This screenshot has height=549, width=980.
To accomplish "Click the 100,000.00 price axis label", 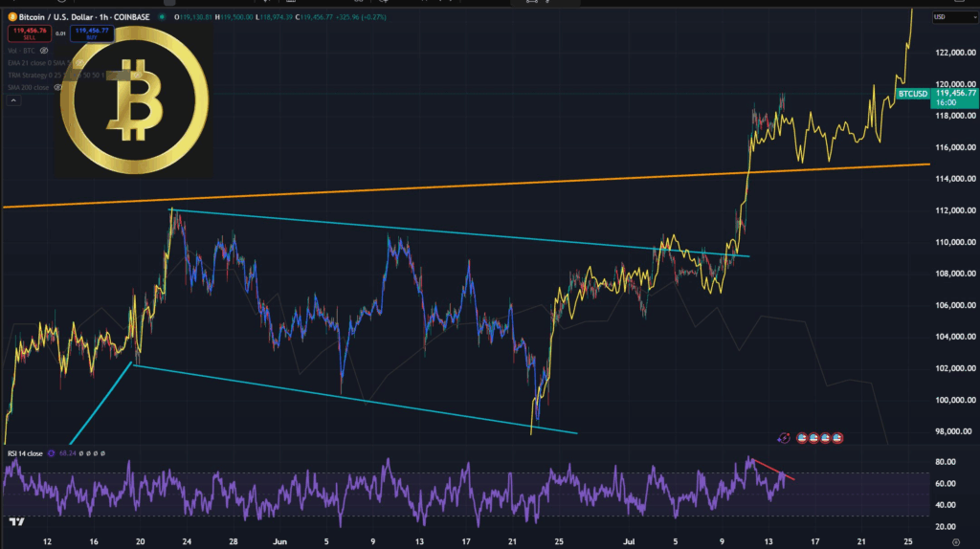I will [x=955, y=401].
